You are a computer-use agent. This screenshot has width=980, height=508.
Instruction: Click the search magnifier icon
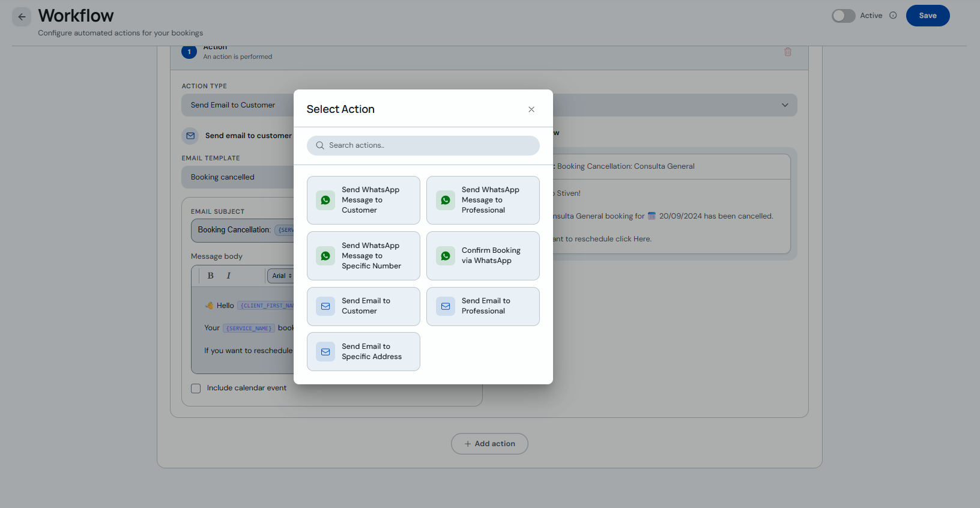click(320, 145)
